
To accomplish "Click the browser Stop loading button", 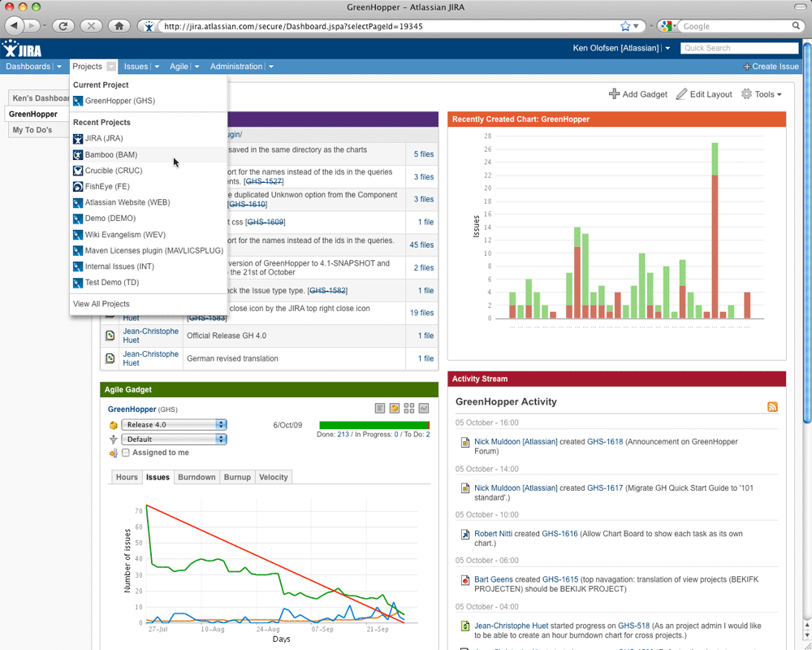I will (91, 26).
